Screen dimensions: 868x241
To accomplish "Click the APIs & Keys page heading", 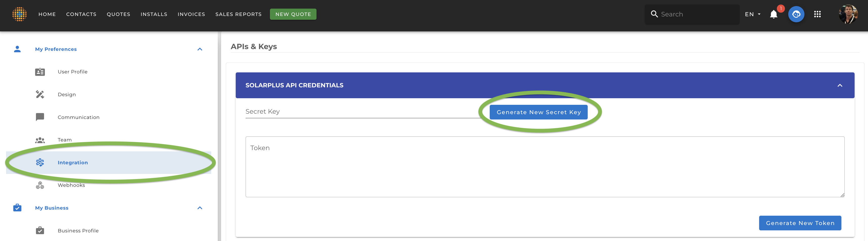I will (254, 47).
